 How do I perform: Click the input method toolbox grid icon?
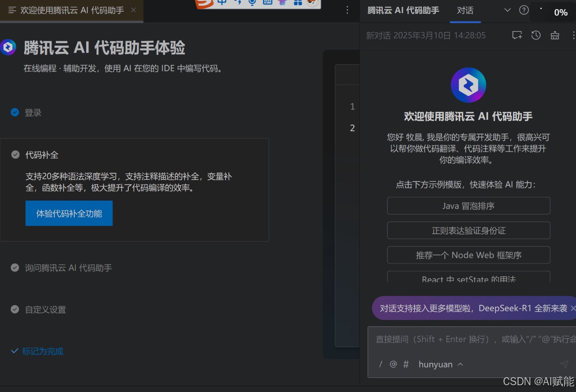pyautogui.click(x=298, y=2)
